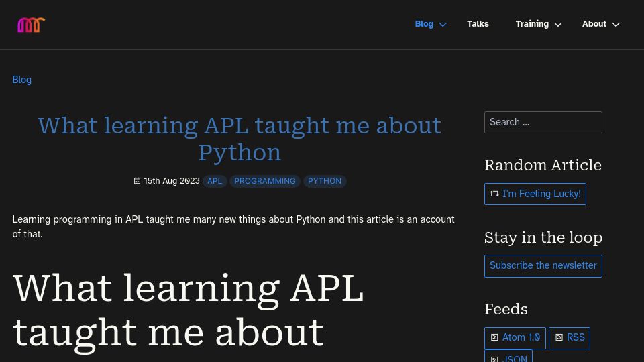Open the article title link

point(239,139)
